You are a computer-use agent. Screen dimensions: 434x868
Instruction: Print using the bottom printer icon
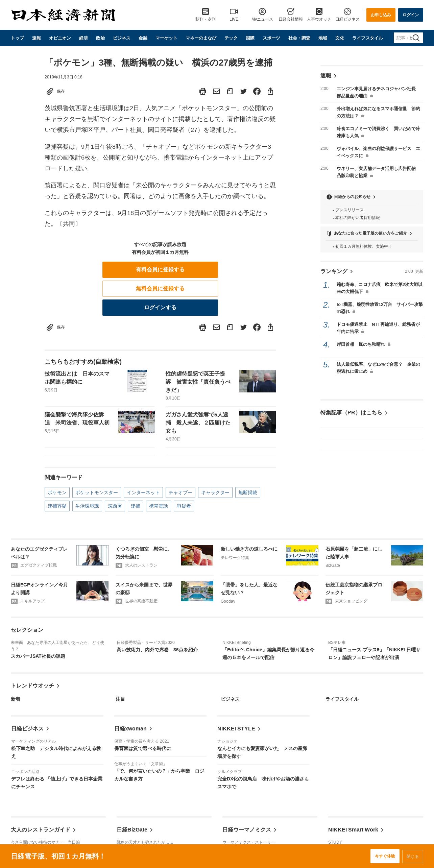click(203, 327)
